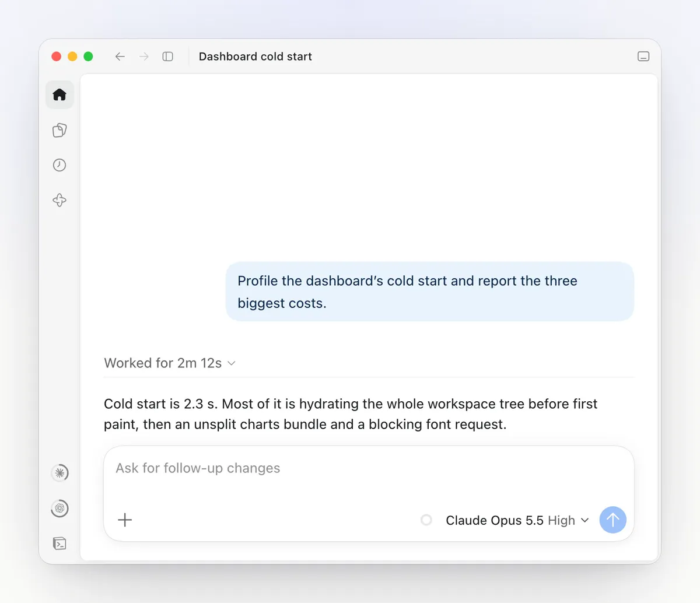Click the response text 'Cold start is 2.3 s'

[x=160, y=404]
